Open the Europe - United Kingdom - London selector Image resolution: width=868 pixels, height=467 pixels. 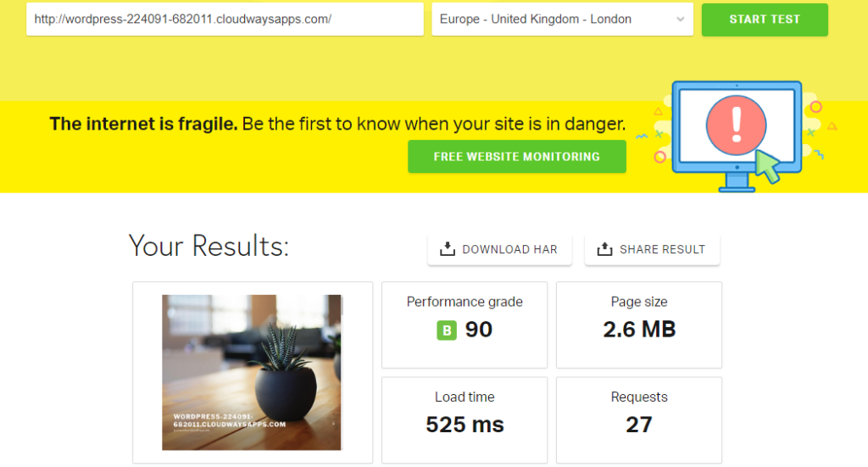563,19
